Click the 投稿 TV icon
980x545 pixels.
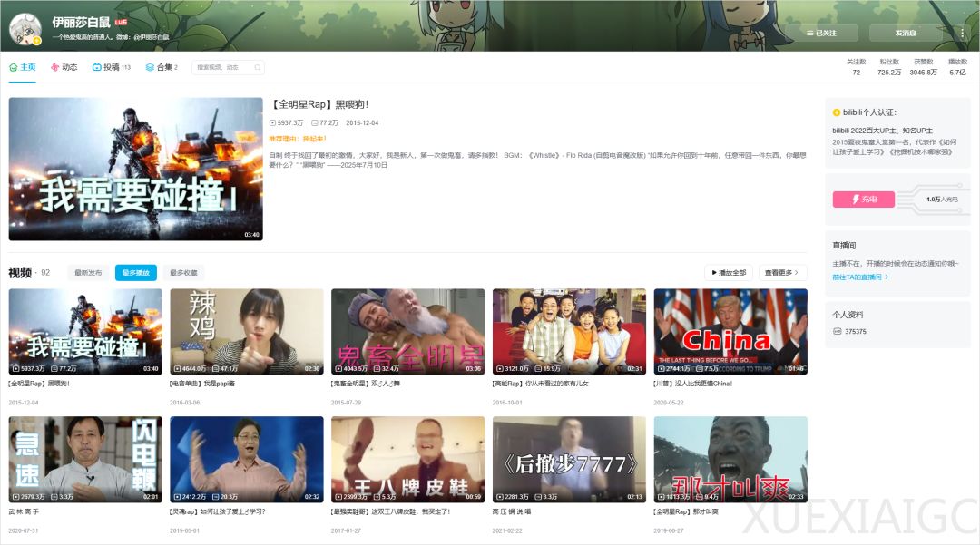pos(97,67)
